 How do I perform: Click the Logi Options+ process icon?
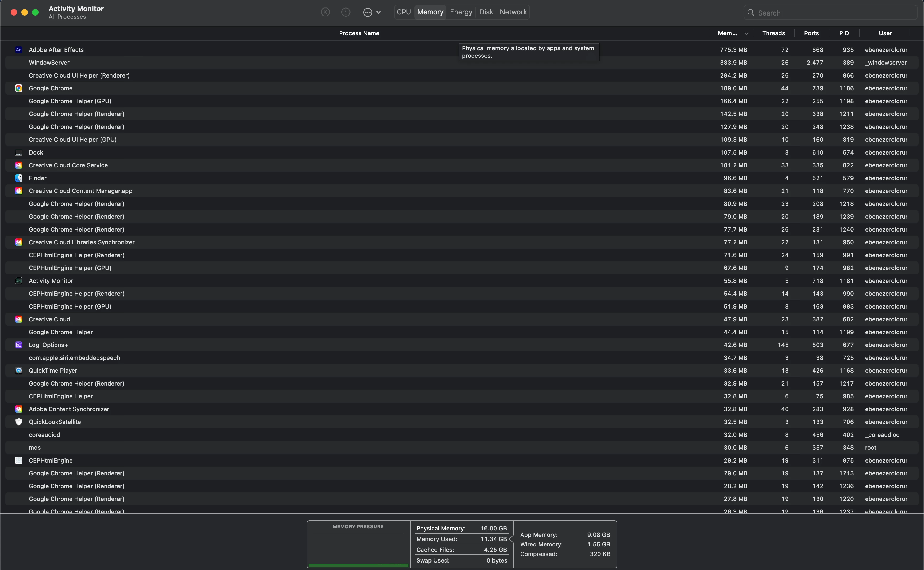pos(18,345)
